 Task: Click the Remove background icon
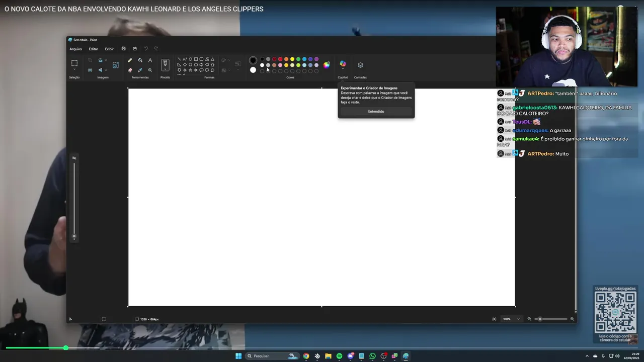[90, 70]
